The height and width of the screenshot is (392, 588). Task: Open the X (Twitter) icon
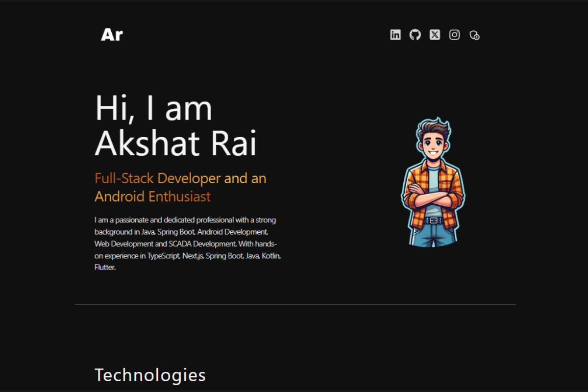(435, 35)
